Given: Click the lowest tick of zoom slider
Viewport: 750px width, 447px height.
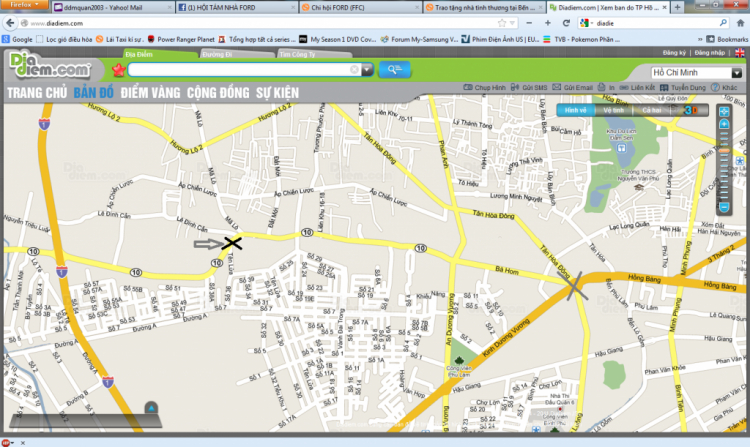Looking at the screenshot, I should pyautogui.click(x=724, y=197).
